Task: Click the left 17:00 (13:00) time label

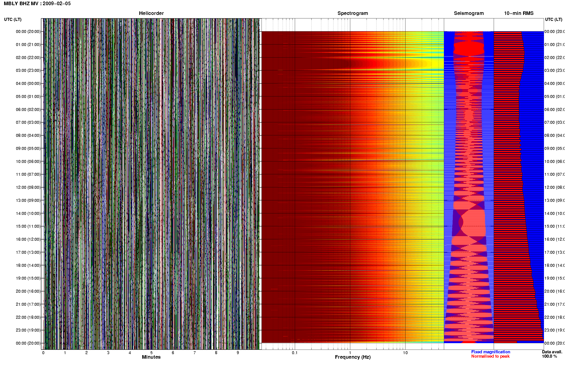Action: [x=28, y=252]
